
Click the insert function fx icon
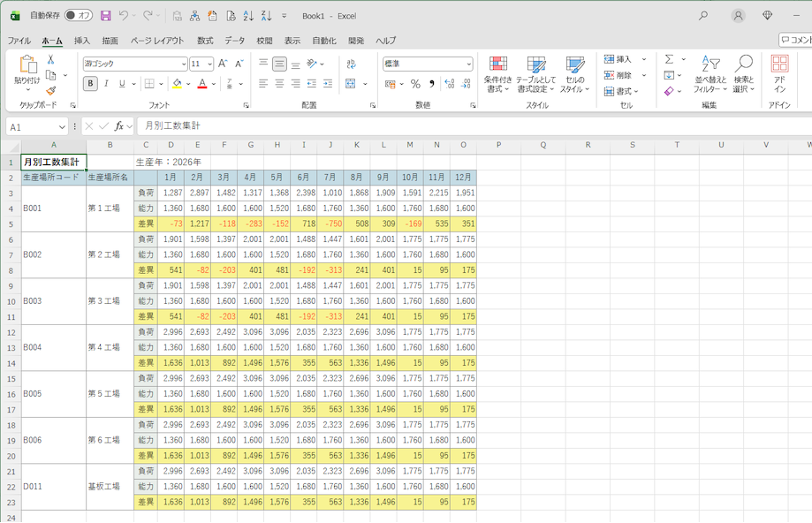118,126
